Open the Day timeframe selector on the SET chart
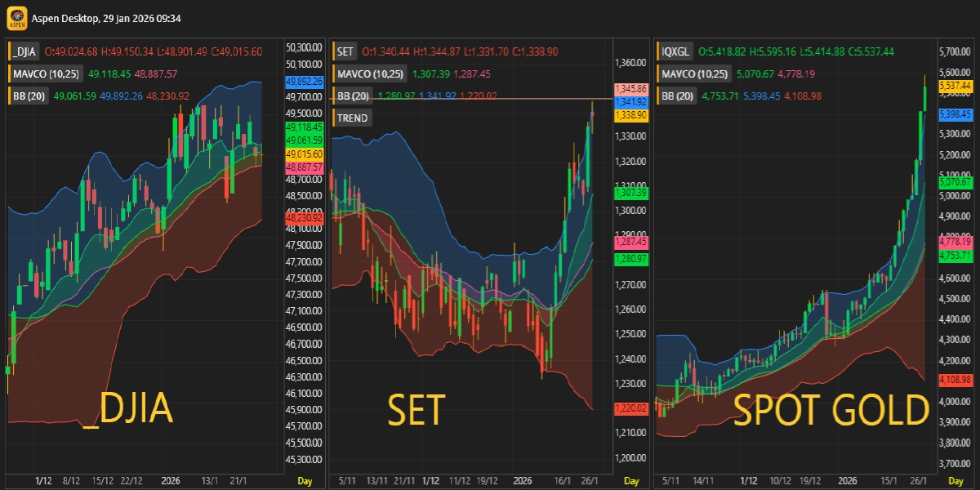This screenshot has height=490, width=980. (x=631, y=481)
